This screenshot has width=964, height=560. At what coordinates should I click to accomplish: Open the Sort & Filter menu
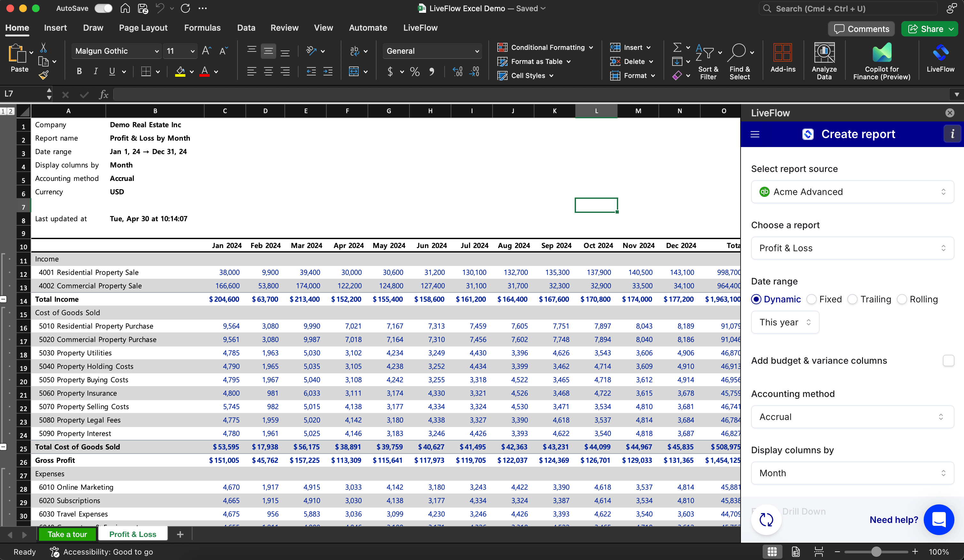tap(708, 60)
